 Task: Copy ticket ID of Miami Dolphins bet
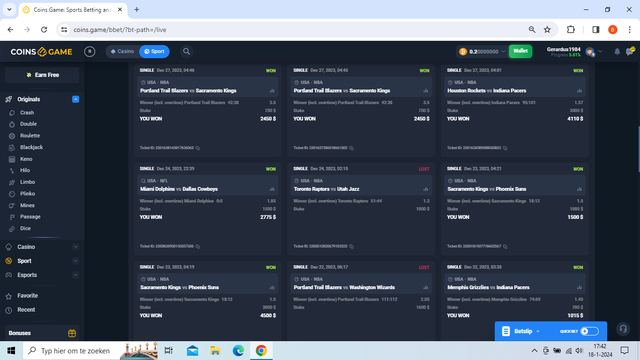[x=198, y=247]
